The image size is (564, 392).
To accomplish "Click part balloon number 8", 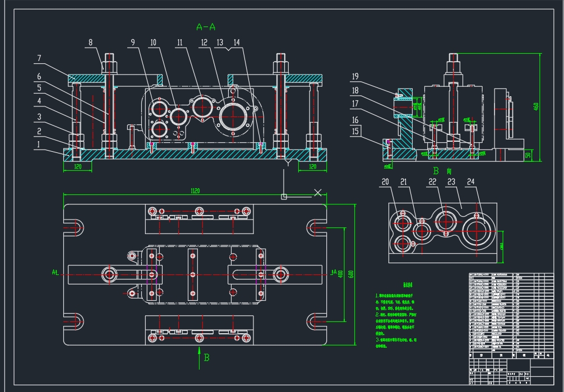I will 90,43.
